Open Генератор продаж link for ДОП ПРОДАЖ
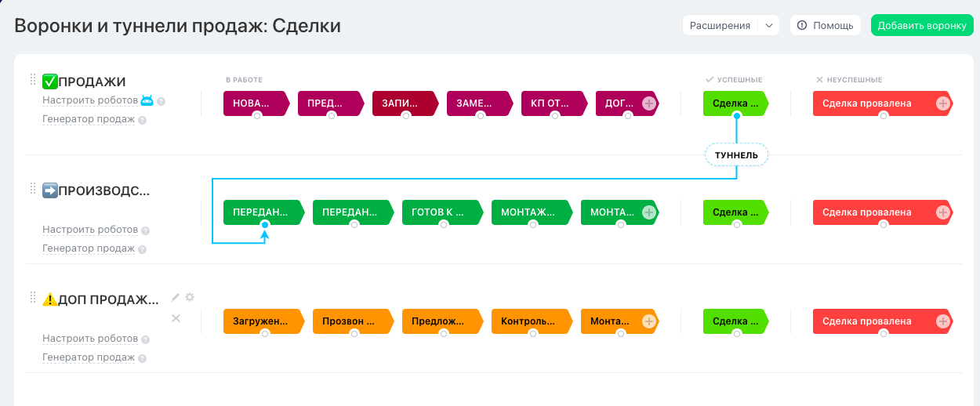The image size is (980, 406). (89, 357)
